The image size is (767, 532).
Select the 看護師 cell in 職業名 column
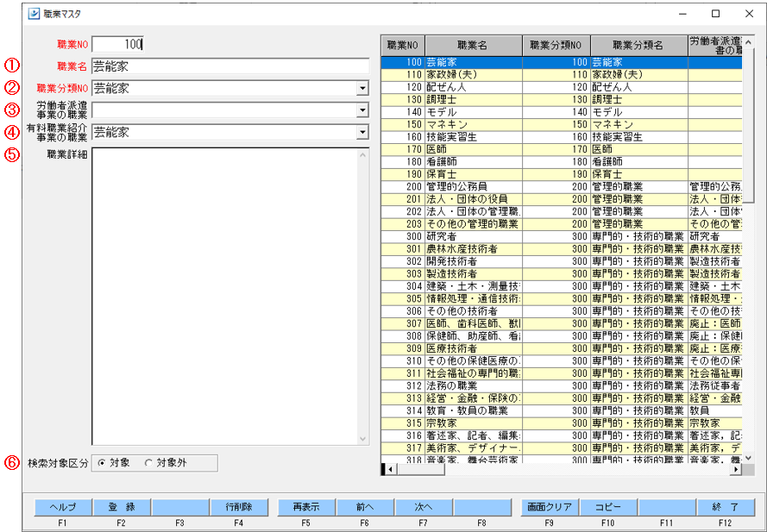(473, 162)
